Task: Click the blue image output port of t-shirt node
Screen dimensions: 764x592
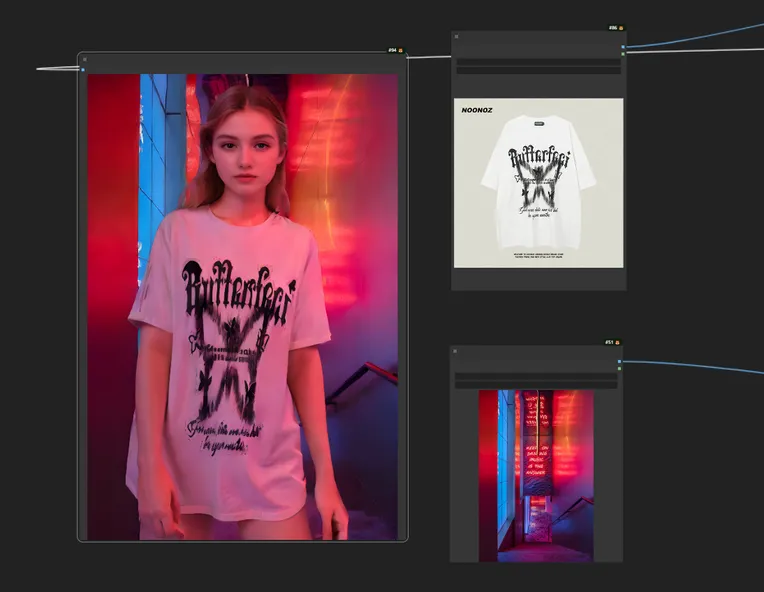Action: (623, 47)
